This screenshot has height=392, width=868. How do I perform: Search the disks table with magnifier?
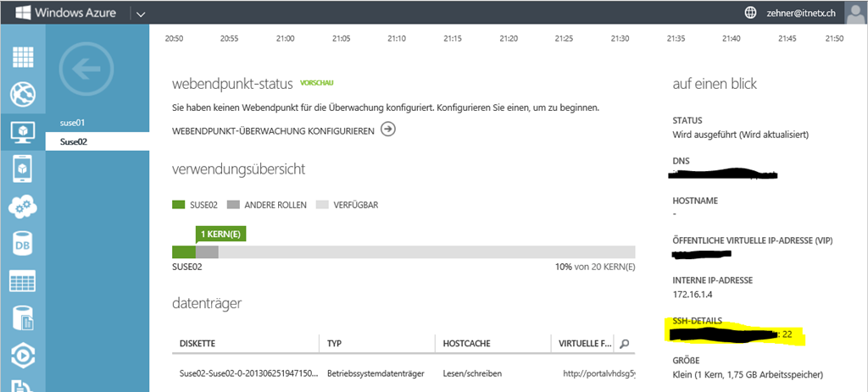coord(625,344)
